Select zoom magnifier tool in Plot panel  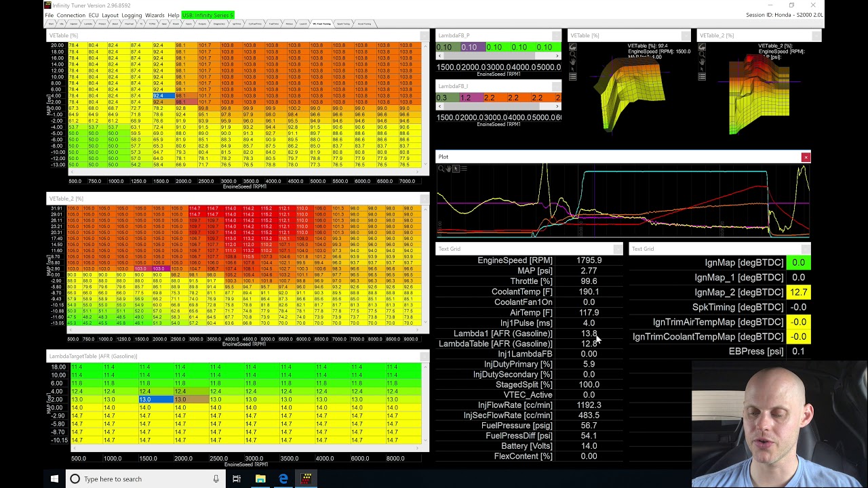[x=441, y=169]
